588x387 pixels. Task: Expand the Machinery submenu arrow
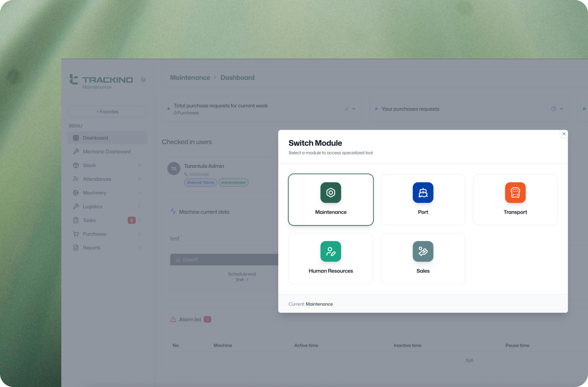(139, 193)
